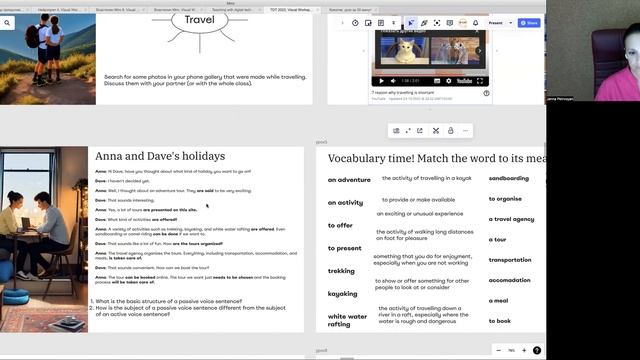Select the definition 'to provide or make available'
The image size is (640, 360).
[x=418, y=200]
